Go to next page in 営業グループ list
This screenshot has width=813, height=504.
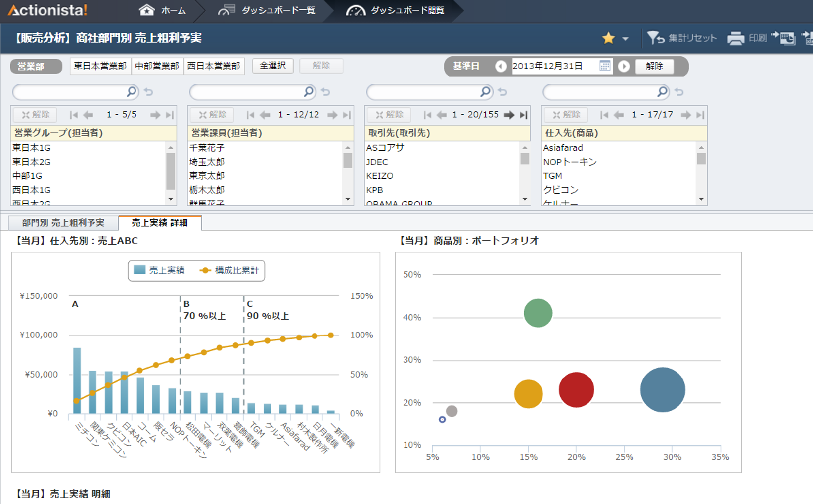(155, 115)
